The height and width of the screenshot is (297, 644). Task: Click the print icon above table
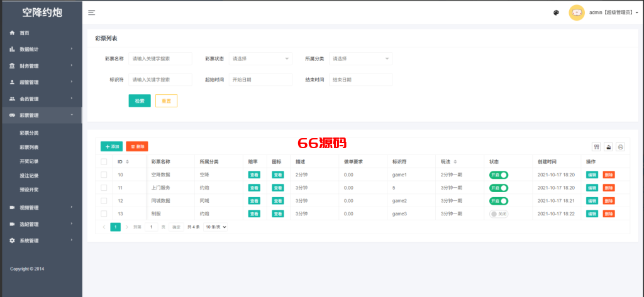click(620, 146)
